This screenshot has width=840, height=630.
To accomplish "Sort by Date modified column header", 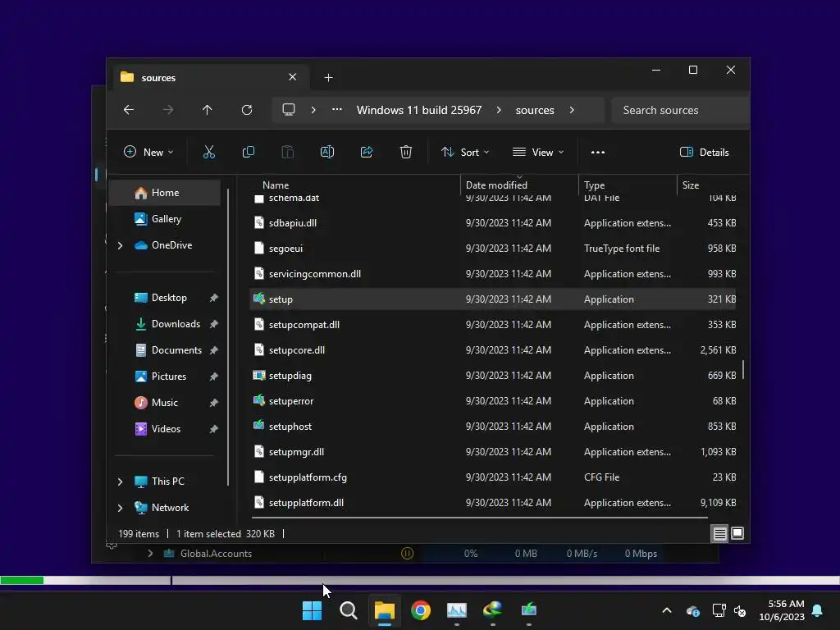I will pyautogui.click(x=496, y=185).
